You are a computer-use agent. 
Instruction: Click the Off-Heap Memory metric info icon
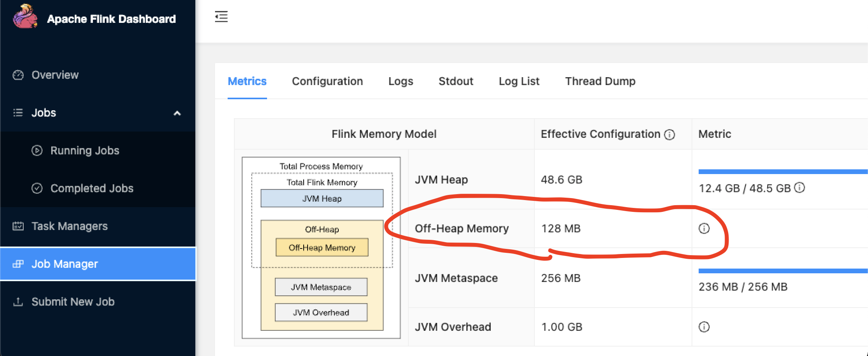click(x=704, y=228)
